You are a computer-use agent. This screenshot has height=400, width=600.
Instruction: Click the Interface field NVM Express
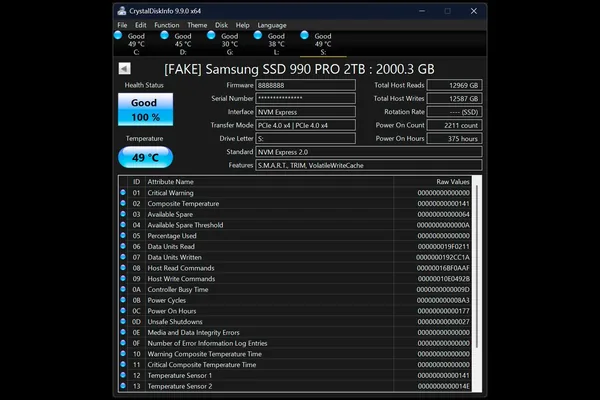[305, 112]
